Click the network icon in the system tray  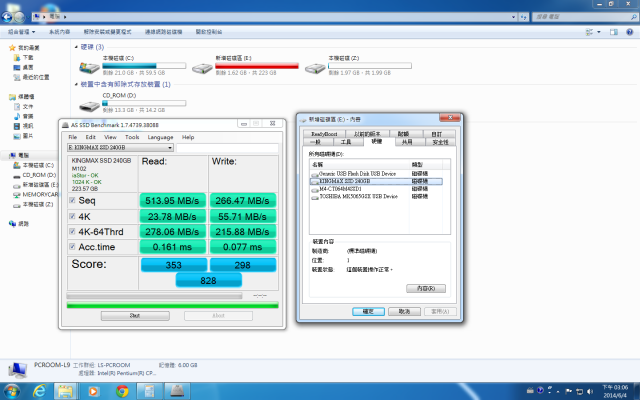coord(579,391)
